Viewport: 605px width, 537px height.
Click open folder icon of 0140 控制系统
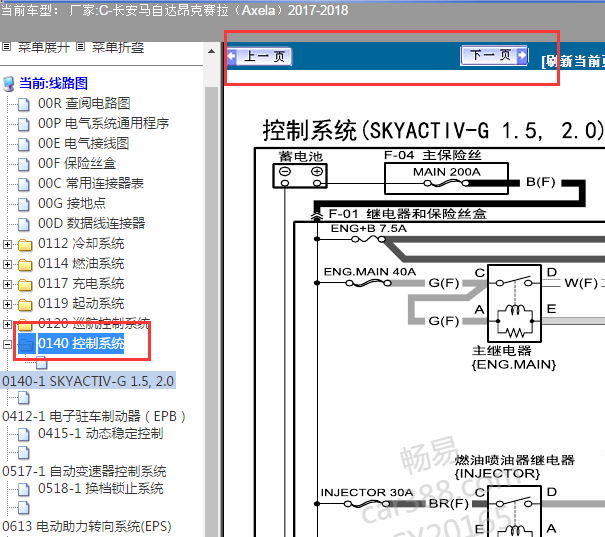tap(26, 343)
